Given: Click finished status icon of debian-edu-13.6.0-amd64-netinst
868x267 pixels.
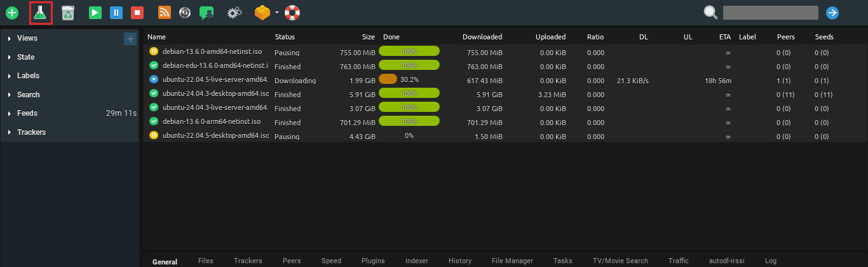Looking at the screenshot, I should pyautogui.click(x=154, y=66).
